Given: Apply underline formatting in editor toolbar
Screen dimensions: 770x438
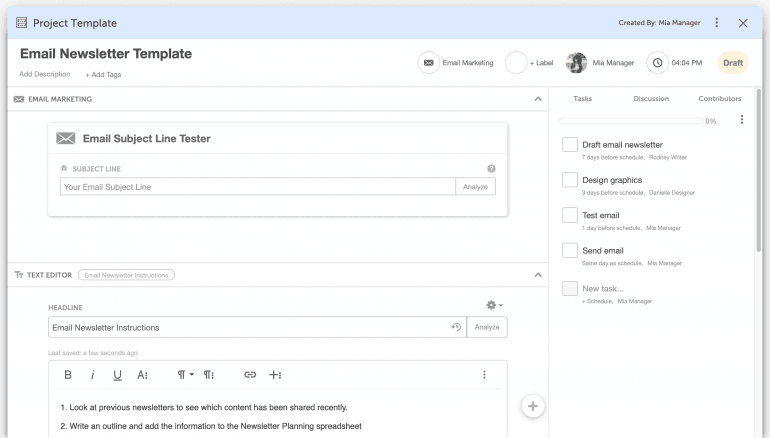Looking at the screenshot, I should click(117, 375).
